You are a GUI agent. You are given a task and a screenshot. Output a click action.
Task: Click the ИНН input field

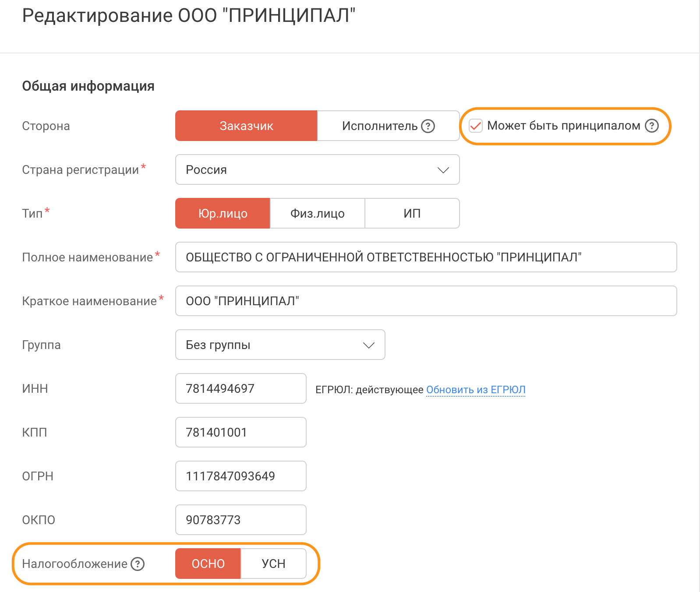(x=240, y=388)
